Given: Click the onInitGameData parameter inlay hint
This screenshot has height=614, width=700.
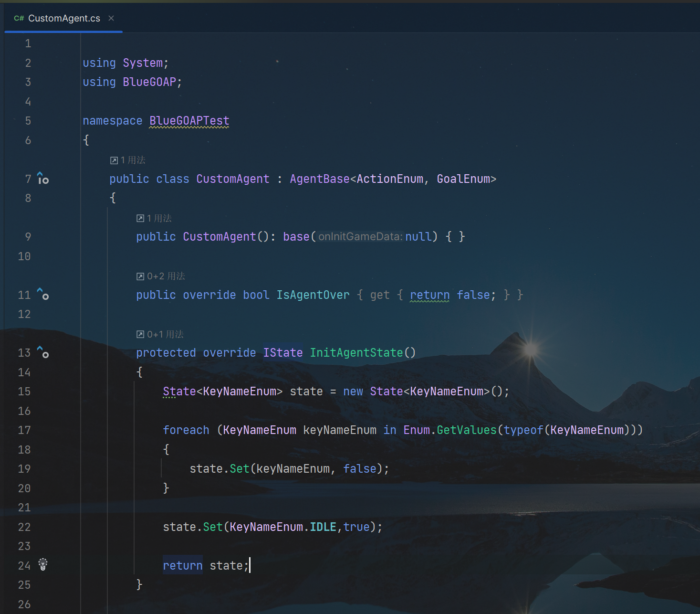Looking at the screenshot, I should pos(360,237).
